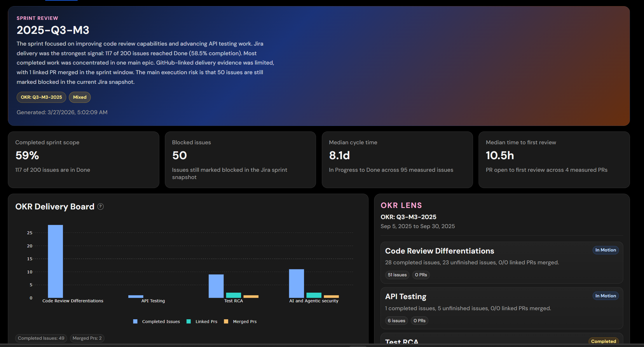Click the 10.5h first review value

[500, 155]
